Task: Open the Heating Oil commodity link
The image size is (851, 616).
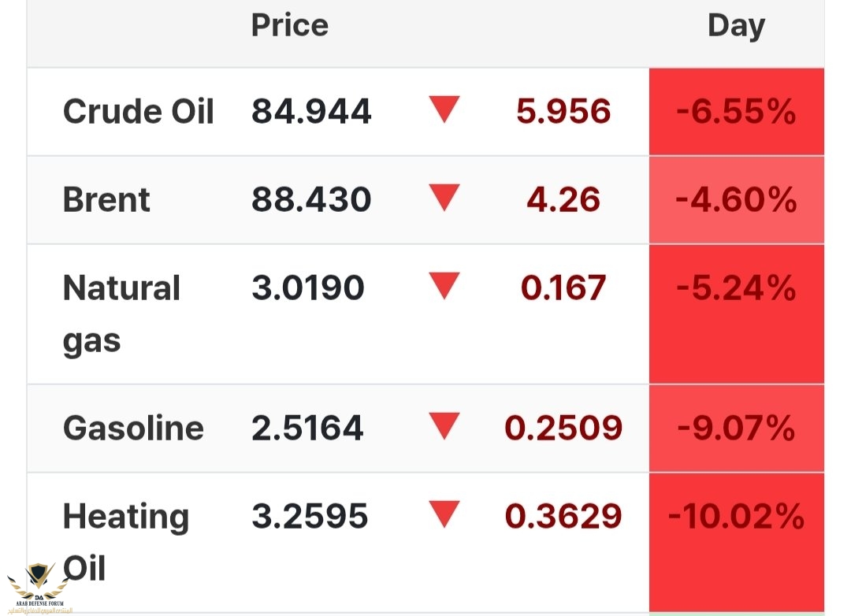Action: pos(126,542)
